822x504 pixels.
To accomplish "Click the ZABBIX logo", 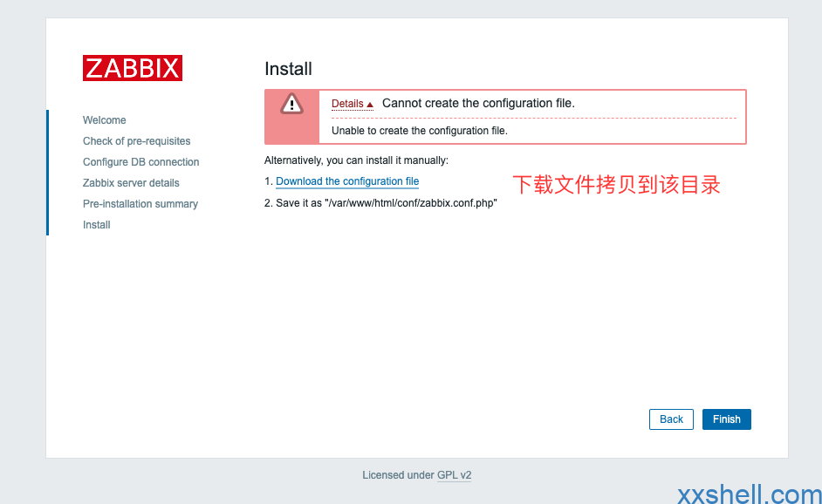I will (x=133, y=68).
